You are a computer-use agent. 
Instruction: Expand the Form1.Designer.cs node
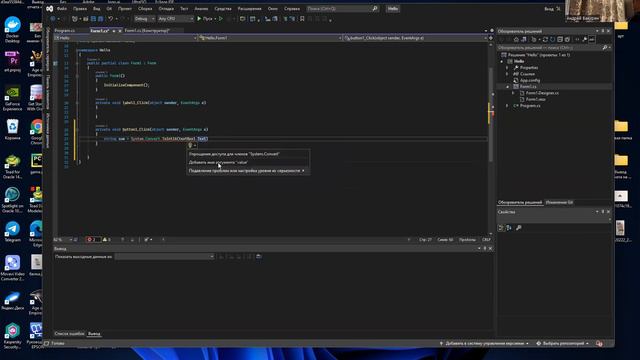513,93
